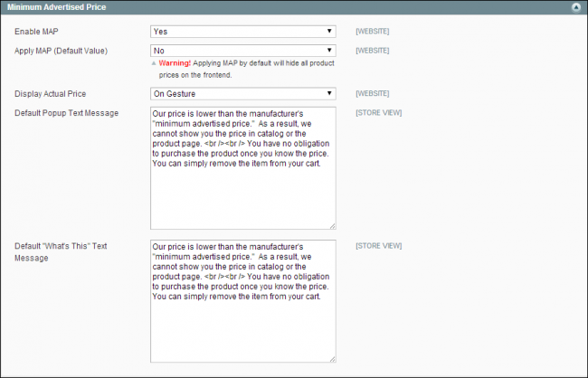Click the Display Actual Price label
This screenshot has height=378, width=588.
pos(51,94)
